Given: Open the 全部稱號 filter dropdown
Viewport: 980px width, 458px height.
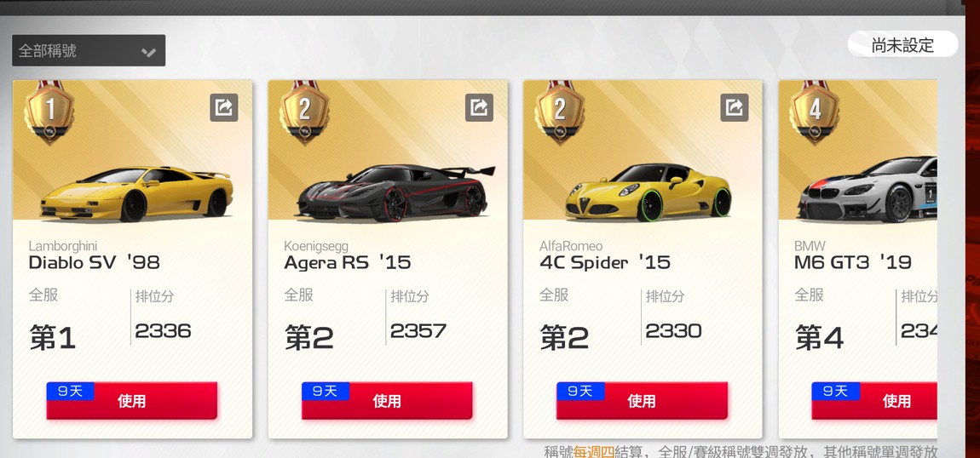Looking at the screenshot, I should pos(89,50).
